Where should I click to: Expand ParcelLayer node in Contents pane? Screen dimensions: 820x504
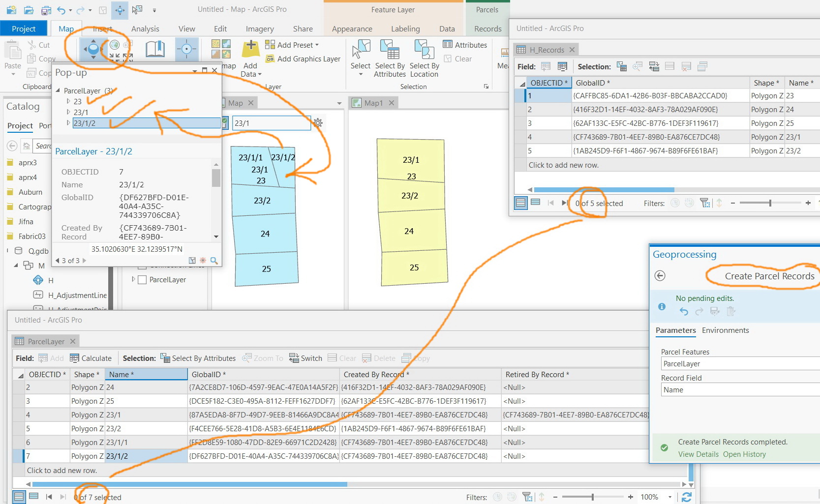click(x=133, y=279)
